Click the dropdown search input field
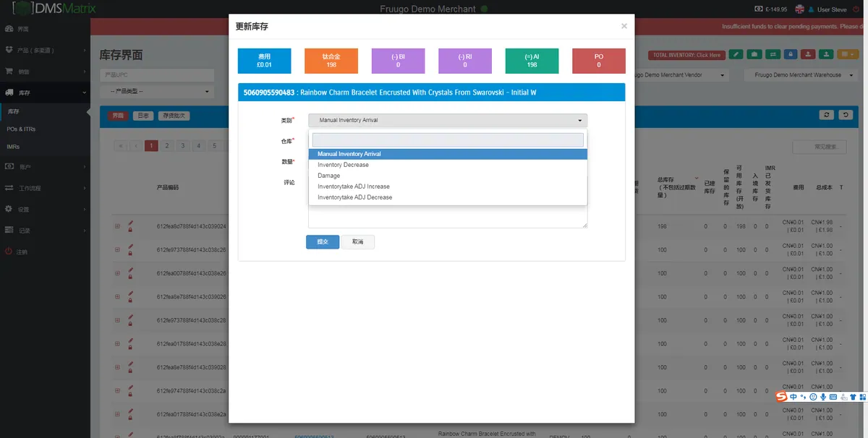Screen dimensions: 868x438 [448, 140]
